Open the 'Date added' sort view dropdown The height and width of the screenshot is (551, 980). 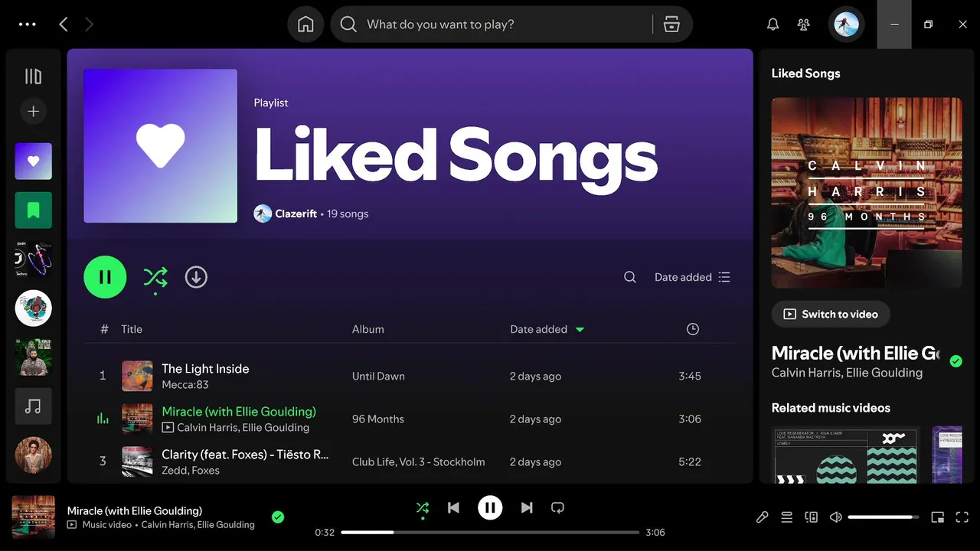click(692, 277)
